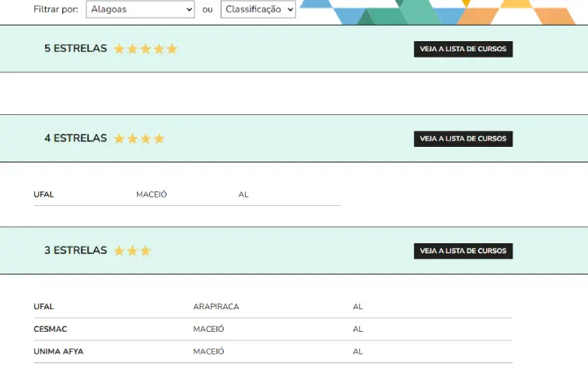Screen dimensions: 588x373
Task: Expand the Classificação filter dropdown
Action: point(258,9)
